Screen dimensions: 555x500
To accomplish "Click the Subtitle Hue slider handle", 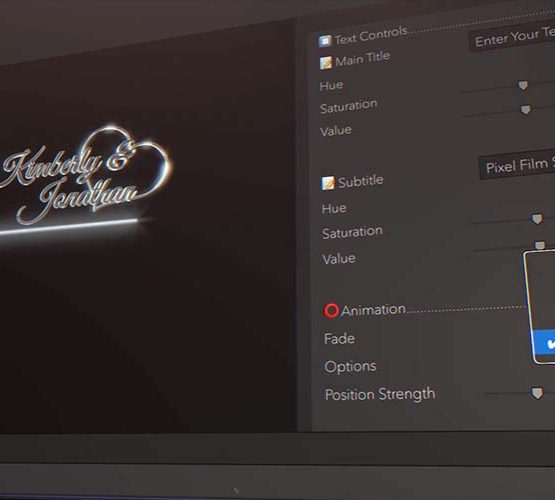I will tap(537, 219).
